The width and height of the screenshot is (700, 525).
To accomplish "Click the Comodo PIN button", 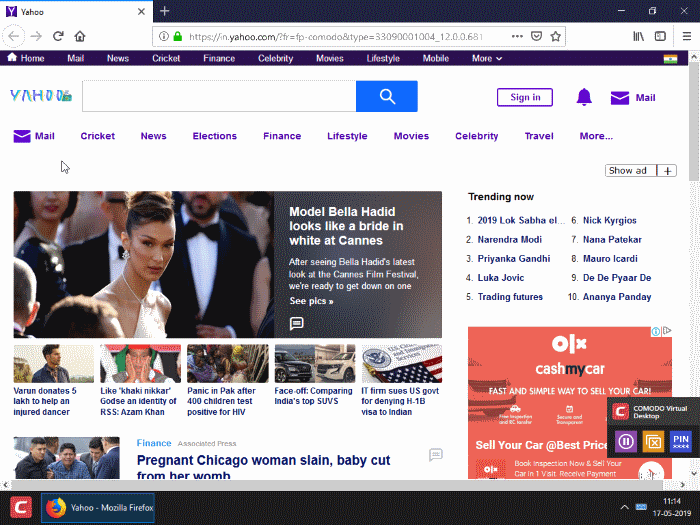I will (680, 442).
